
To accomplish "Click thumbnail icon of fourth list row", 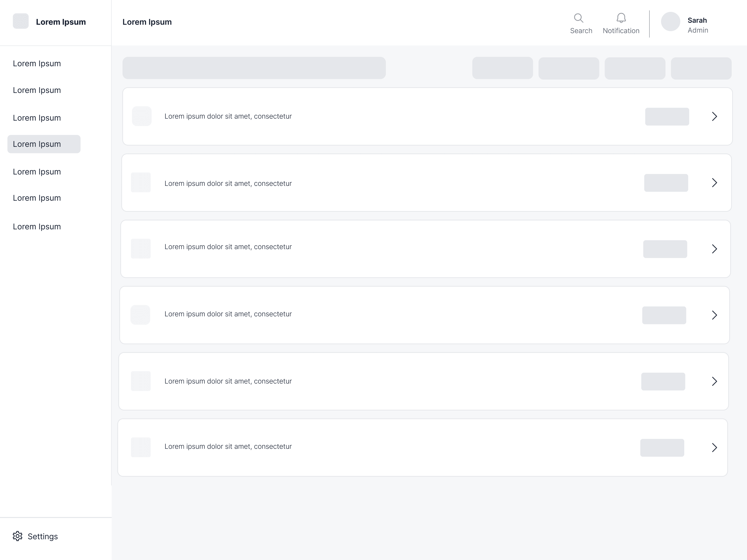I will click(140, 315).
